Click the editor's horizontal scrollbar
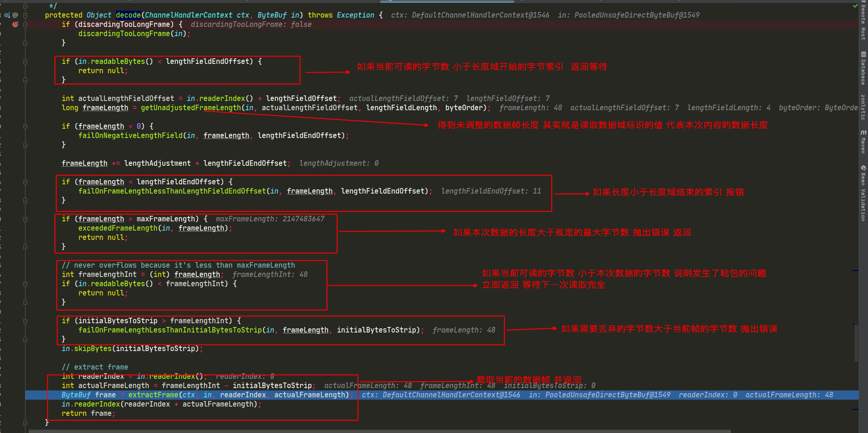 click(380, 431)
